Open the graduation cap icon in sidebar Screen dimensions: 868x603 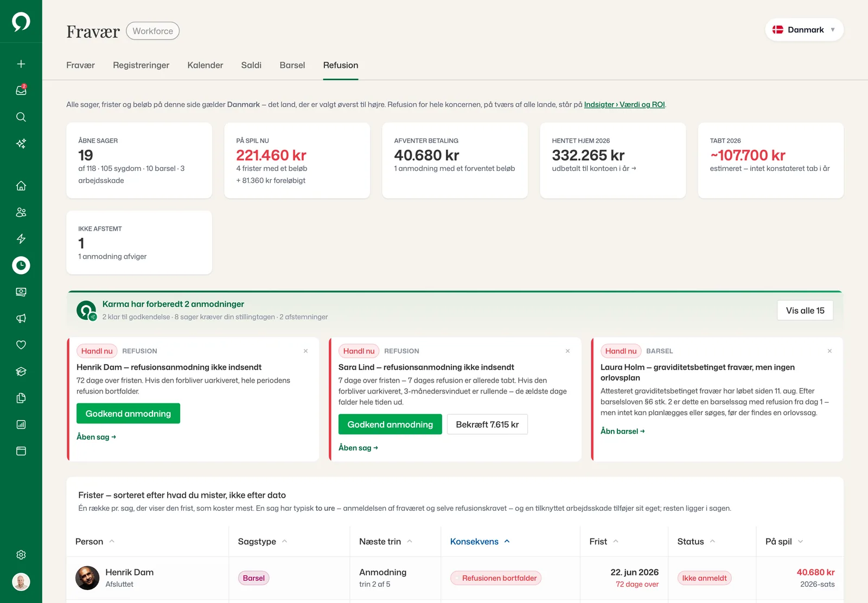pos(21,372)
